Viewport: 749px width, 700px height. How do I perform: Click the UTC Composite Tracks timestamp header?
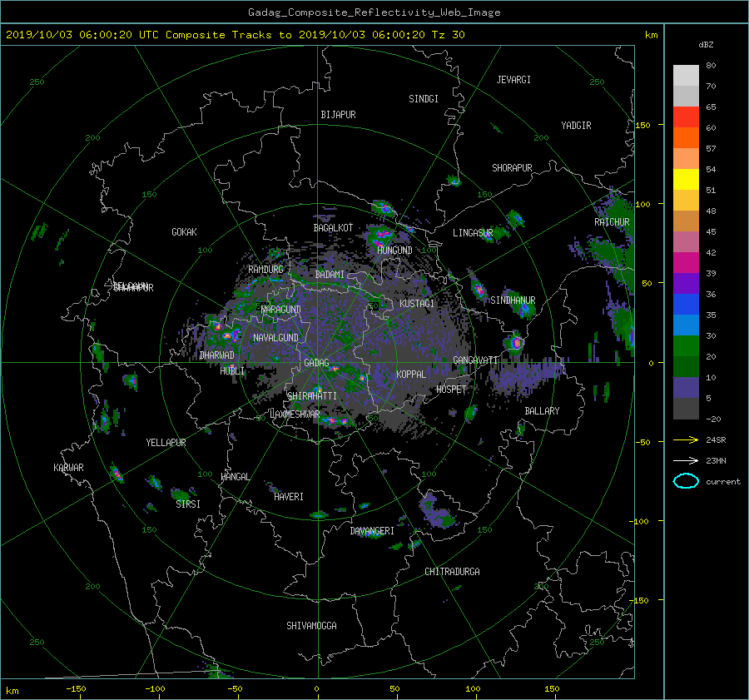235,35
